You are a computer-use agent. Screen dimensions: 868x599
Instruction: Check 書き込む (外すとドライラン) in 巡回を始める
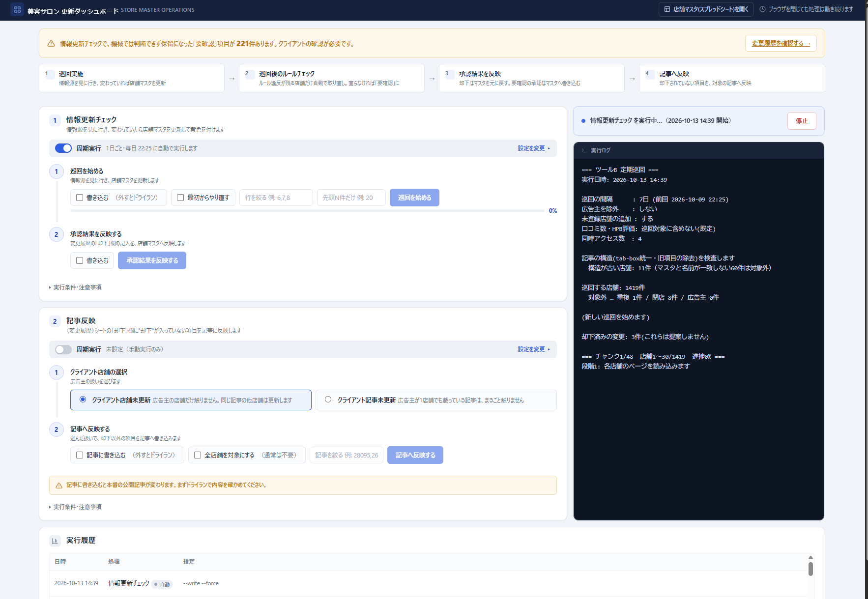point(80,198)
